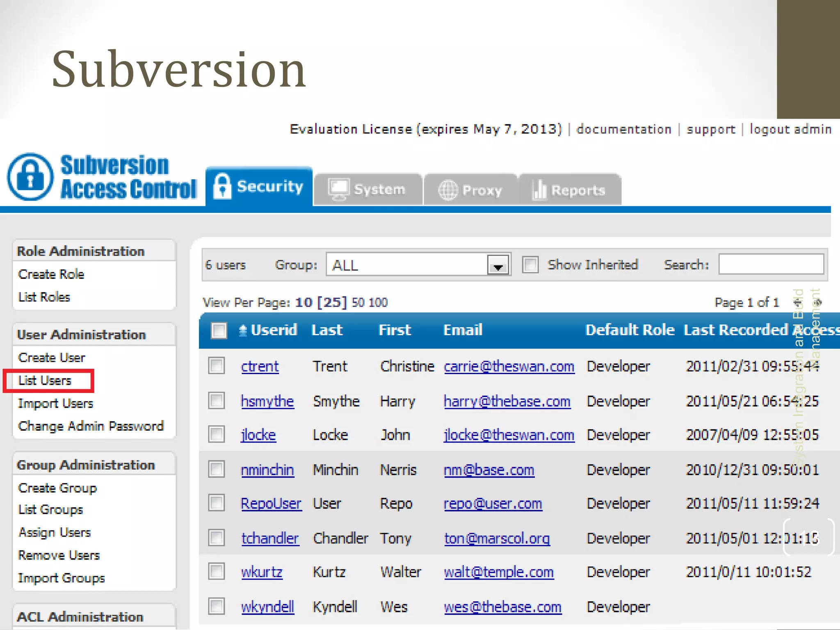Open the nminchin user profile link

267,470
